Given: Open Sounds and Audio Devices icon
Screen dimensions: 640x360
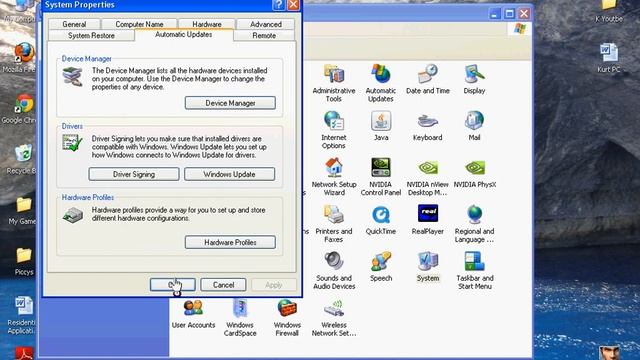Looking at the screenshot, I should click(334, 271).
